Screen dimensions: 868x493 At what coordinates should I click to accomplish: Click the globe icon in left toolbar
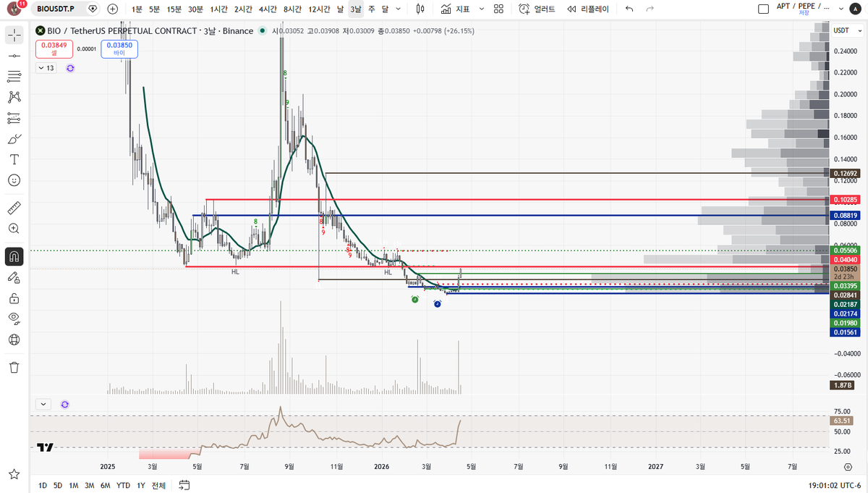[14, 339]
